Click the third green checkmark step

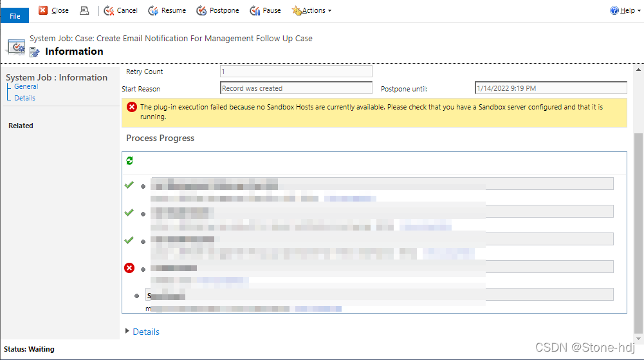click(x=129, y=240)
